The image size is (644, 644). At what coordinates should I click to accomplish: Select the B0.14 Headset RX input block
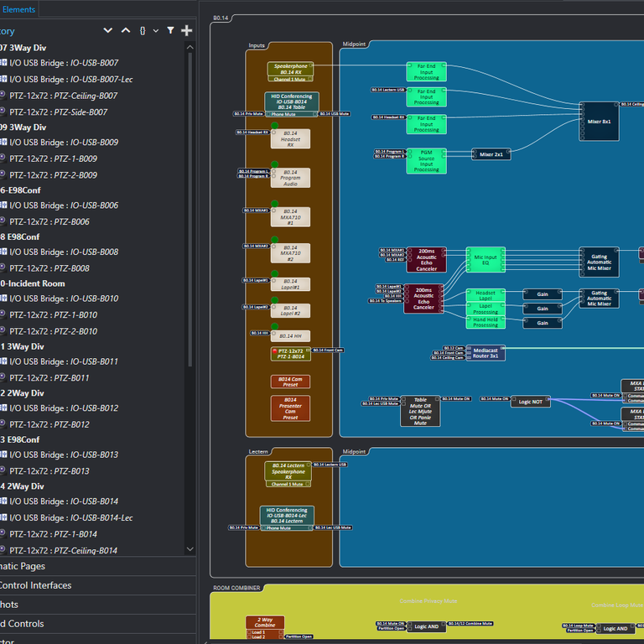(x=290, y=139)
